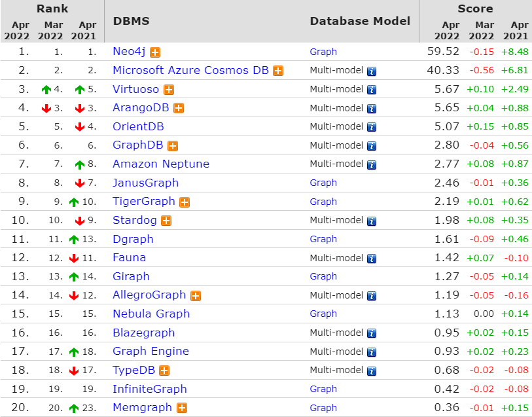This screenshot has height=417, width=532.
Task: Open the InfiniteGraph link
Action: (x=150, y=389)
